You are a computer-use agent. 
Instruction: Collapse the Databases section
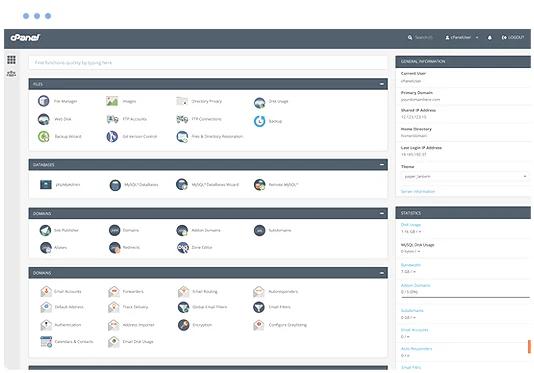[382, 165]
